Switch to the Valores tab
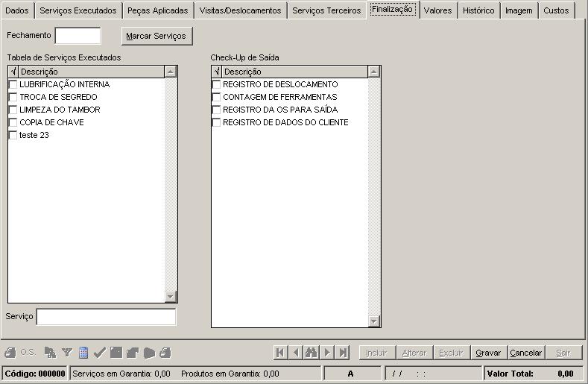588x384 pixels. (x=437, y=10)
